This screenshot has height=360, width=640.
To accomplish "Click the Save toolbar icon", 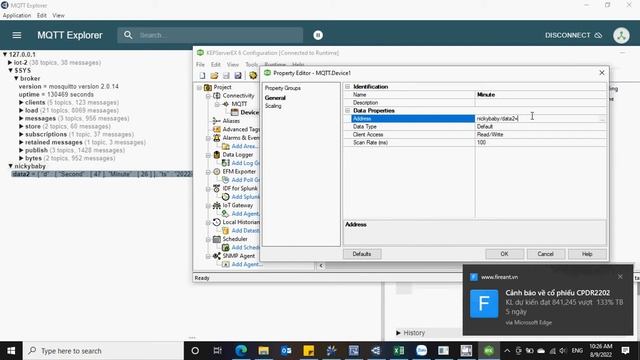I will [x=226, y=76].
